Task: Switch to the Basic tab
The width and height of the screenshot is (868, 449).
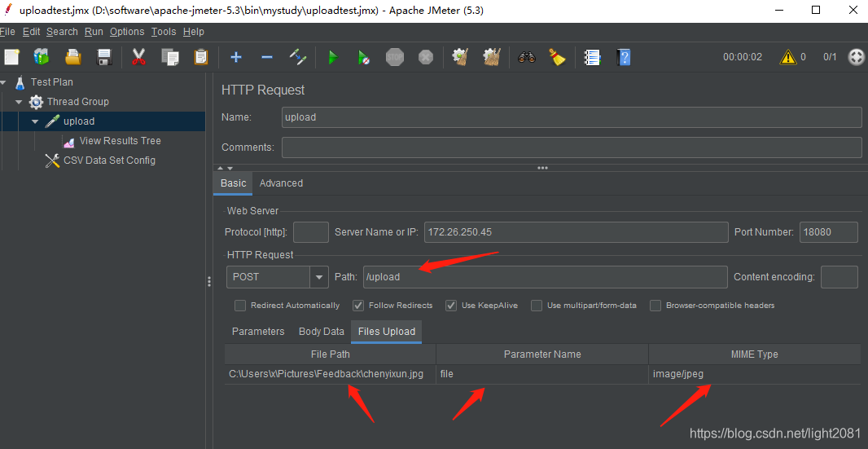Action: [233, 183]
